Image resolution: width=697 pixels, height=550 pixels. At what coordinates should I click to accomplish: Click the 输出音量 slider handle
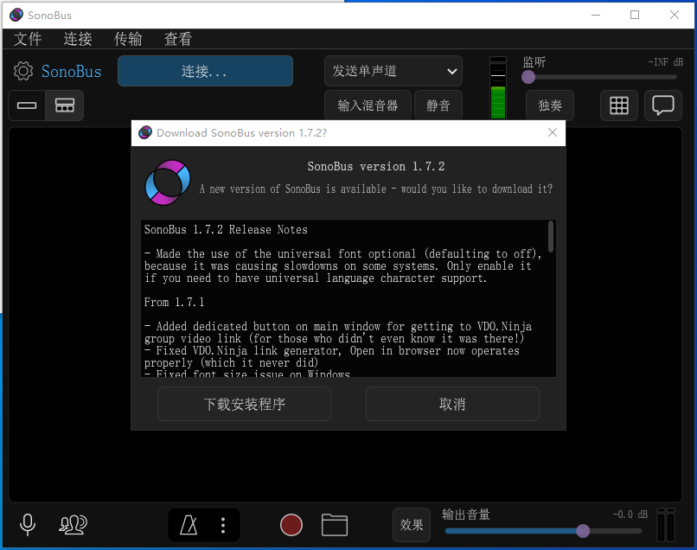coord(583,531)
